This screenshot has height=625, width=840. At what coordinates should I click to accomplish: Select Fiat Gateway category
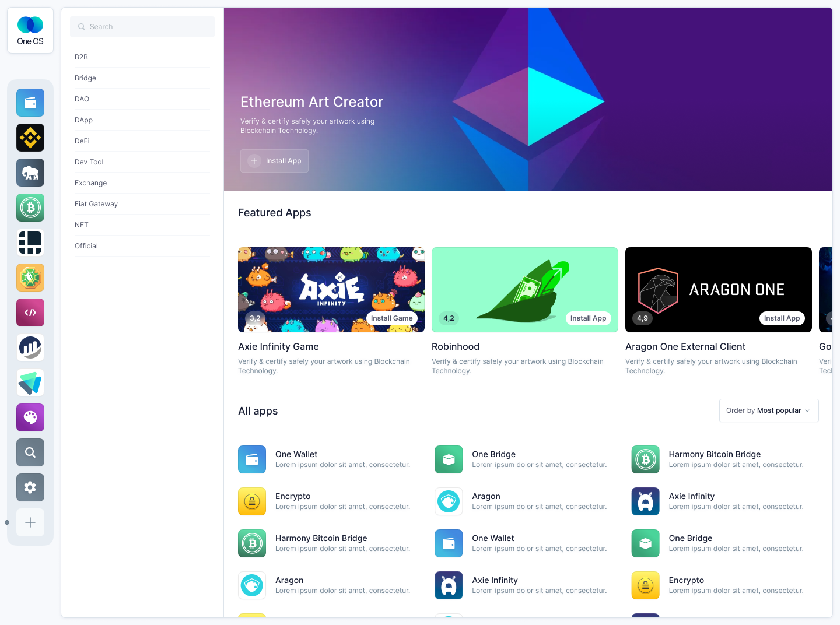pyautogui.click(x=142, y=204)
